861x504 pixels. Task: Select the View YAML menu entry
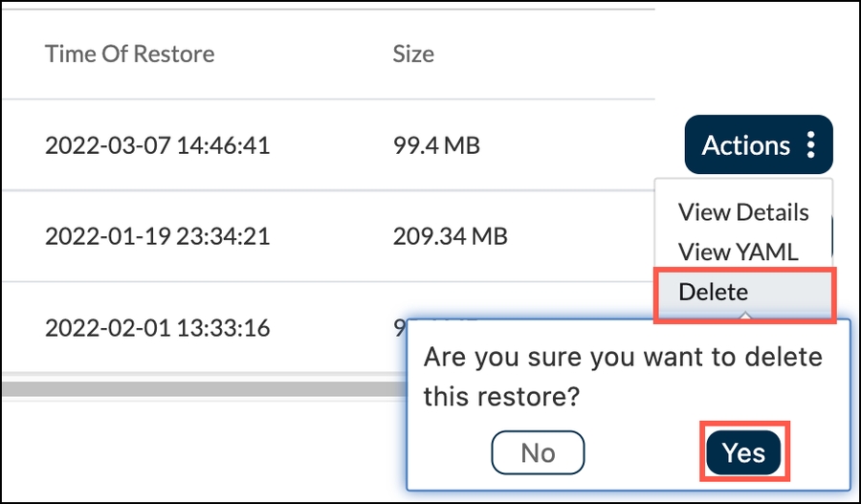[x=738, y=252]
